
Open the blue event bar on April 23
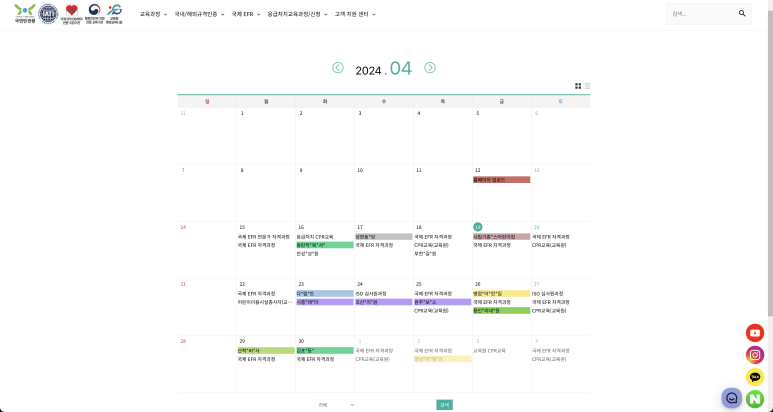[x=324, y=294]
